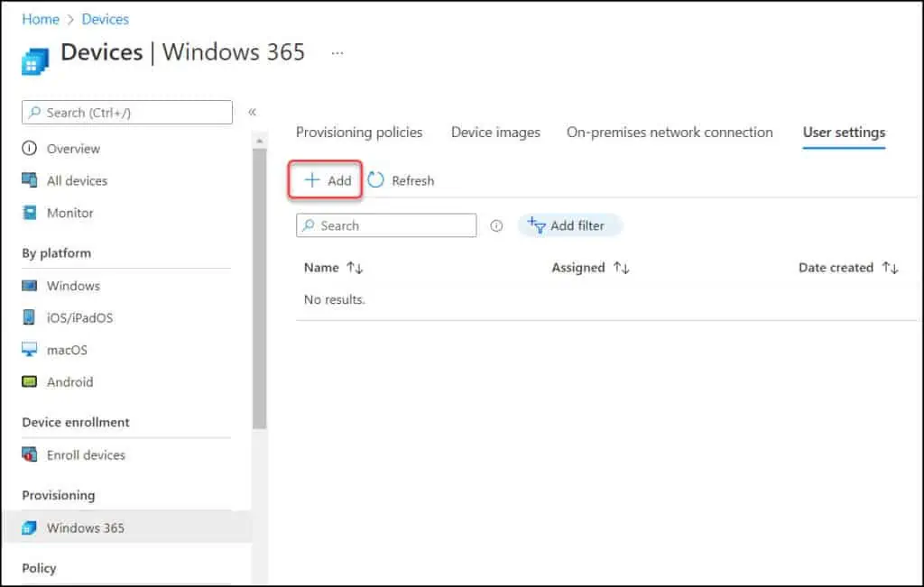Click the Monitor icon
Viewport: 924px width, 587px height.
30,212
